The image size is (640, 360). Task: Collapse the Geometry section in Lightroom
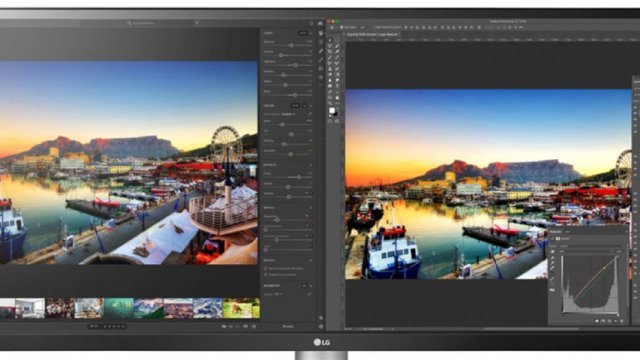(x=311, y=286)
